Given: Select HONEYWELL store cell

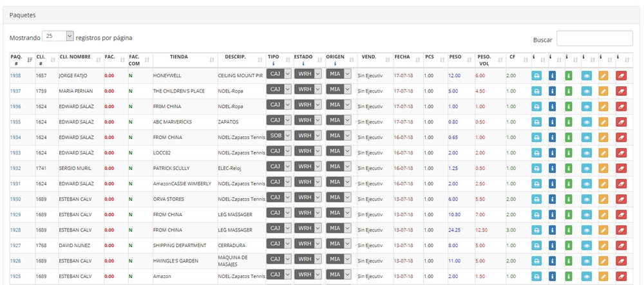Looking at the screenshot, I should (x=185, y=76).
